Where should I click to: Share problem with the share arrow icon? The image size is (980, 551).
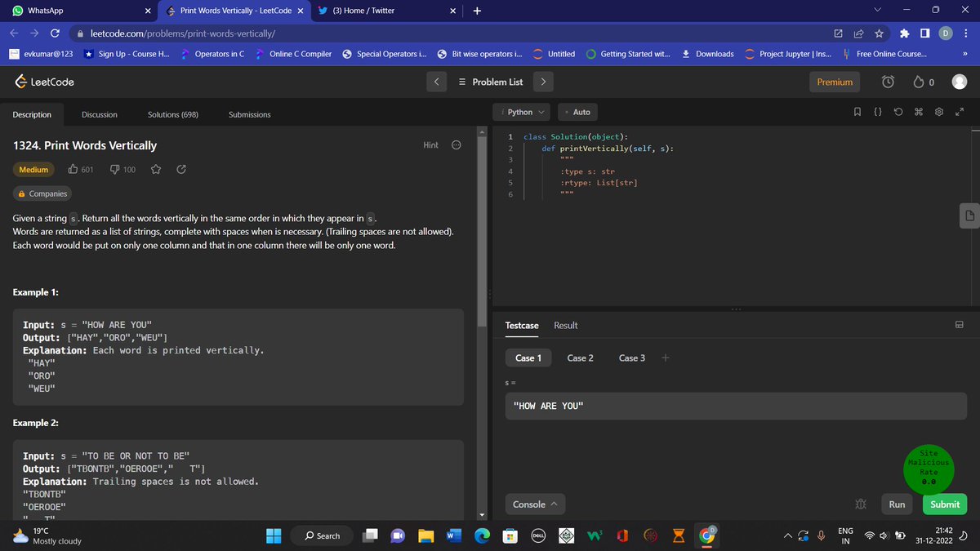[x=182, y=170]
